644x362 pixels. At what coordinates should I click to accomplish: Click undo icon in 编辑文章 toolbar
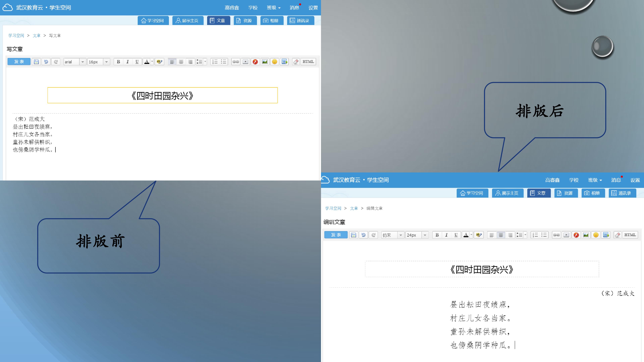363,235
